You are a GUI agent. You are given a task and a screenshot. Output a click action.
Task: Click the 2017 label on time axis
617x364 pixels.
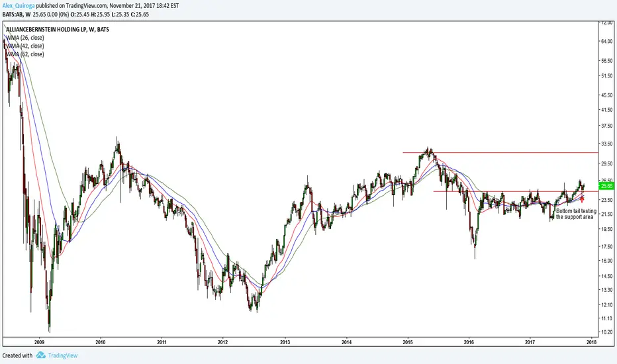[530, 342]
